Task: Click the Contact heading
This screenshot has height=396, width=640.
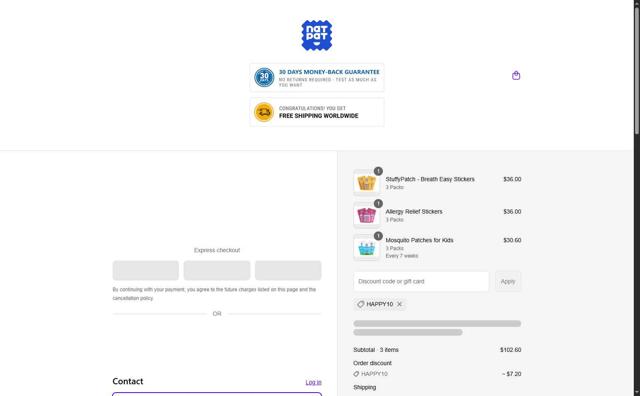Action: [128, 381]
